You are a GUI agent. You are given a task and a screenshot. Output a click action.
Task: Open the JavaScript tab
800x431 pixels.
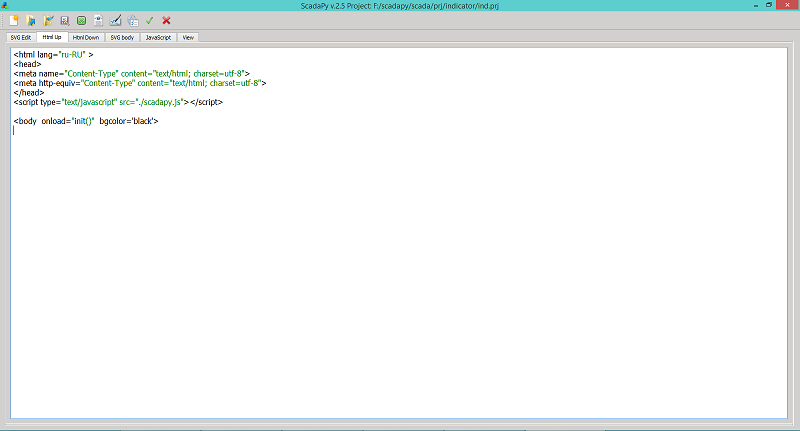pos(158,37)
